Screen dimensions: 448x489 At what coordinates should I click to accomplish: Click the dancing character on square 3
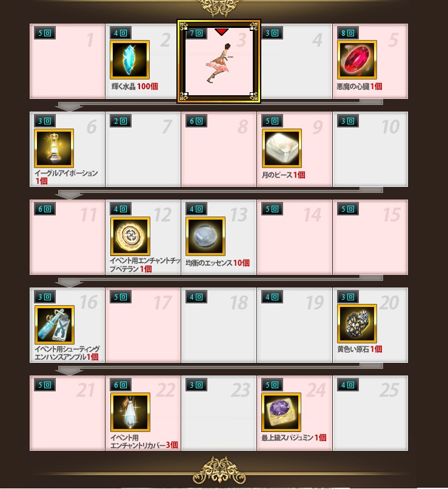[220, 63]
